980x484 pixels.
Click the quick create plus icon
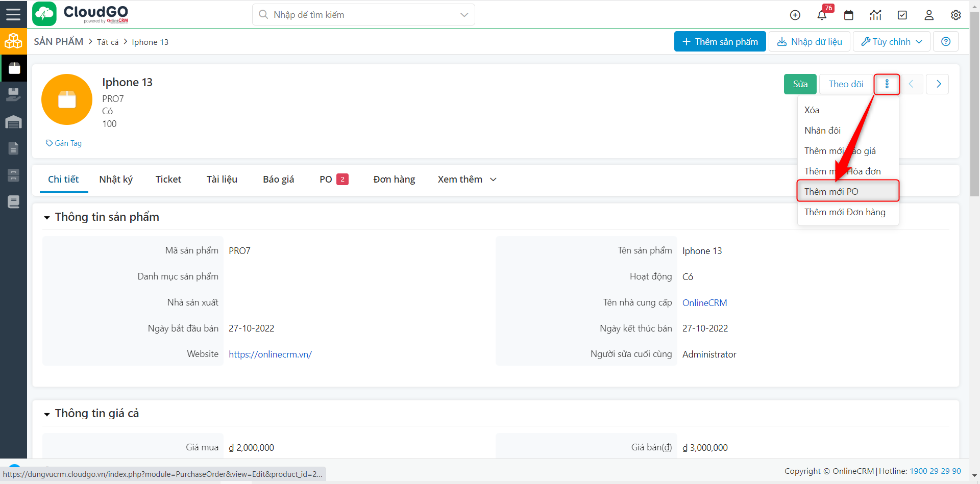795,15
